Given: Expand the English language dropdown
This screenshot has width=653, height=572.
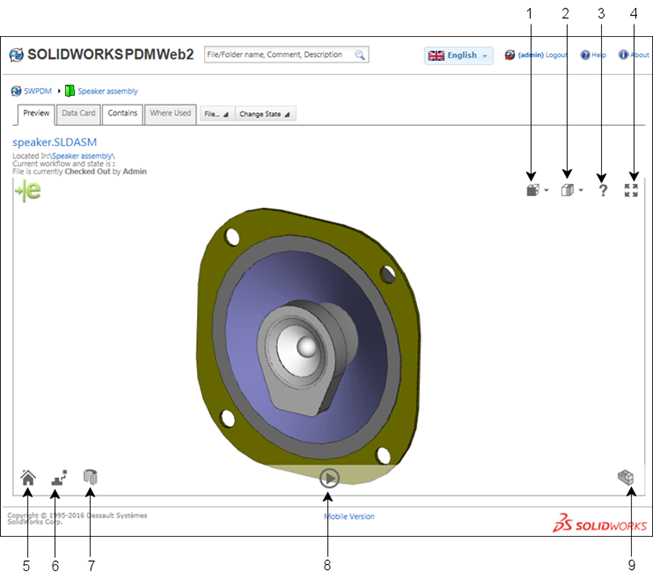Looking at the screenshot, I should click(459, 56).
